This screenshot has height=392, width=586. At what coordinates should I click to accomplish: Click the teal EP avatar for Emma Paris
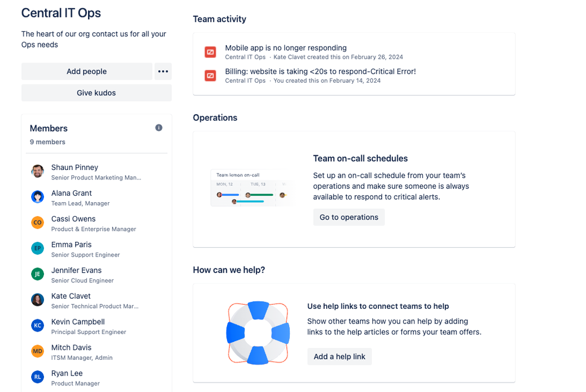click(x=38, y=248)
